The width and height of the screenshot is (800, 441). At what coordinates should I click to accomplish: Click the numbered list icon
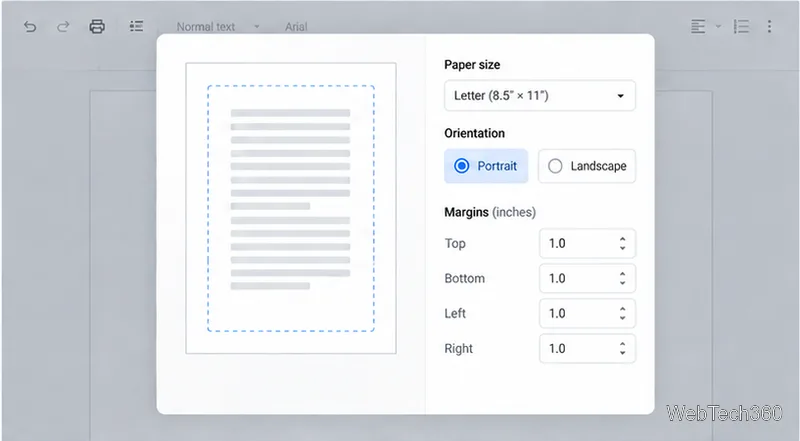(x=741, y=27)
